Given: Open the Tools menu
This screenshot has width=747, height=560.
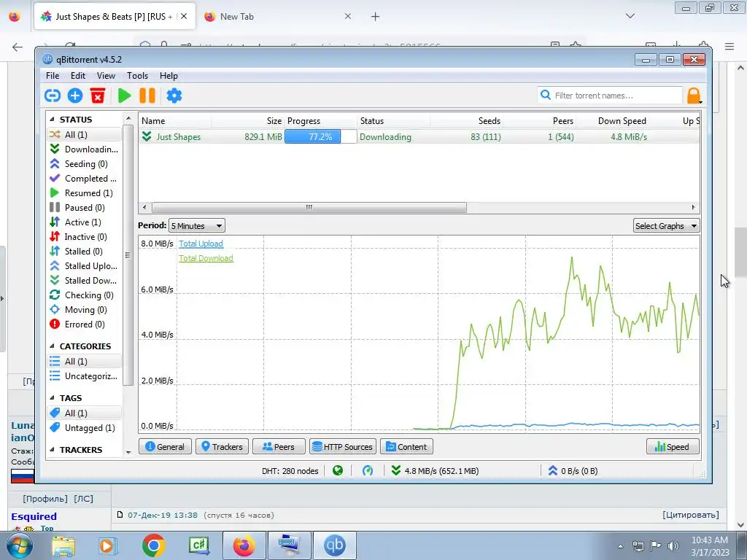Looking at the screenshot, I should point(137,76).
